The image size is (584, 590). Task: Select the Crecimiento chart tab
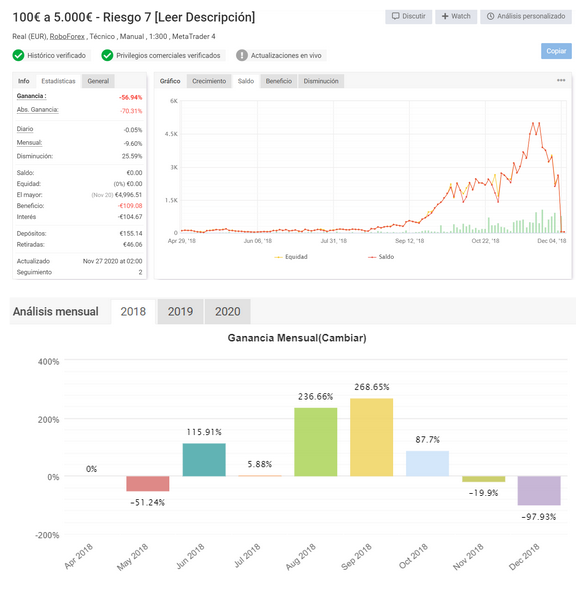pyautogui.click(x=209, y=81)
